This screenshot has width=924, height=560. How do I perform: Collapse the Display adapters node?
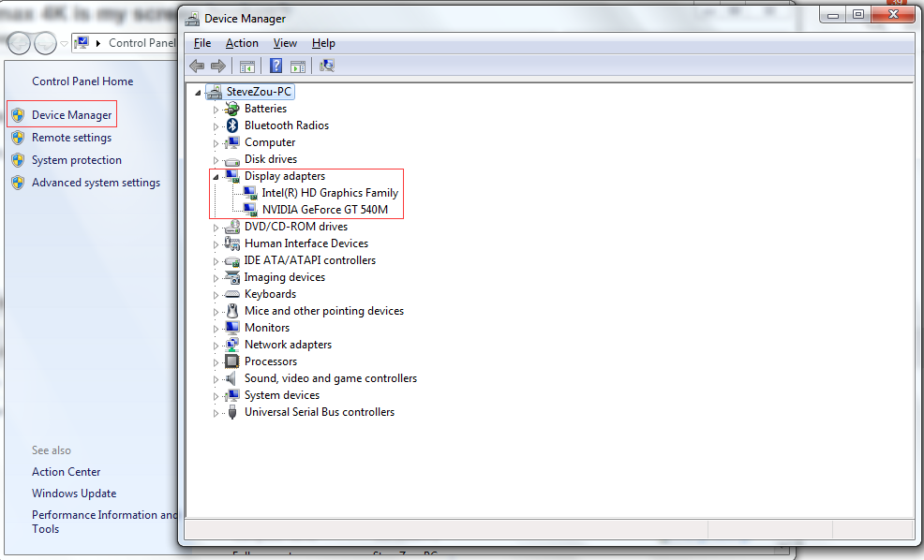click(216, 177)
